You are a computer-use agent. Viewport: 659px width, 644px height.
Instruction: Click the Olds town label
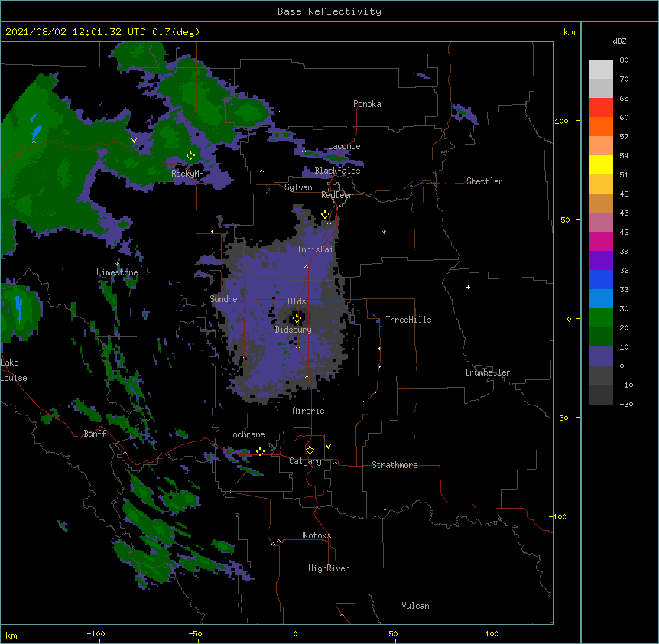[x=297, y=301]
